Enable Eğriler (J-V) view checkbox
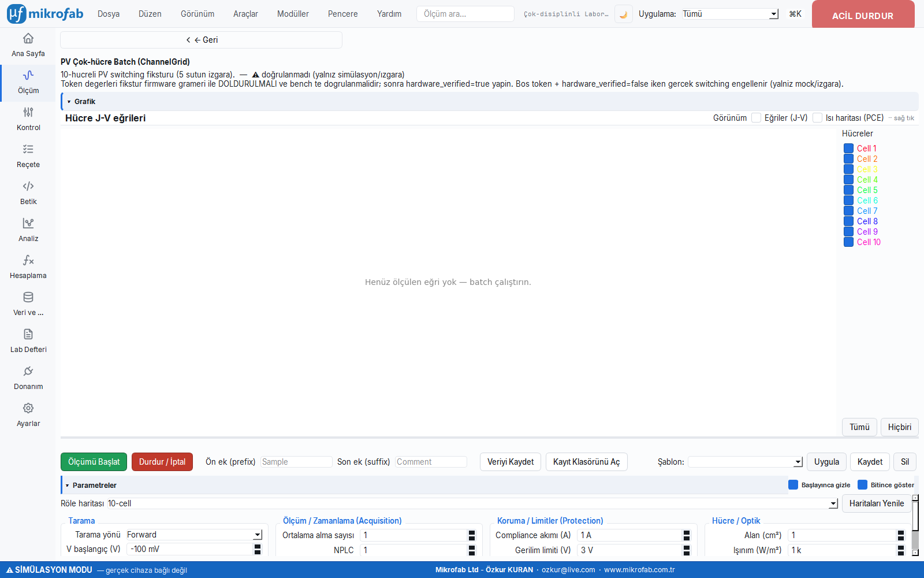This screenshot has height=578, width=924. click(x=756, y=118)
